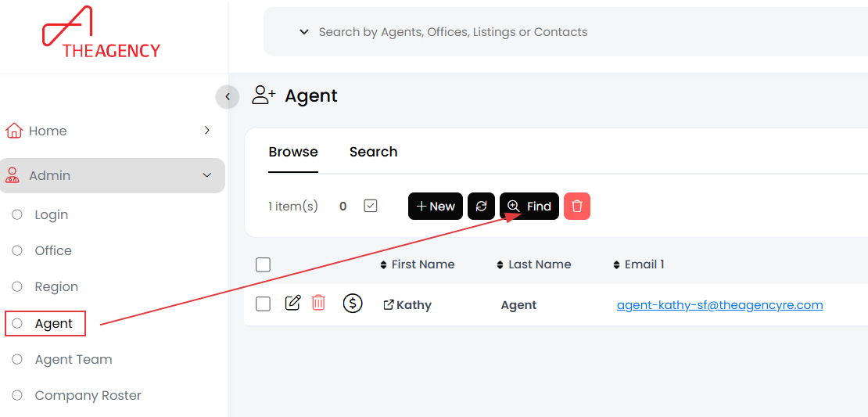
Task: Collapse the sidebar with left arrow
Action: [227, 96]
